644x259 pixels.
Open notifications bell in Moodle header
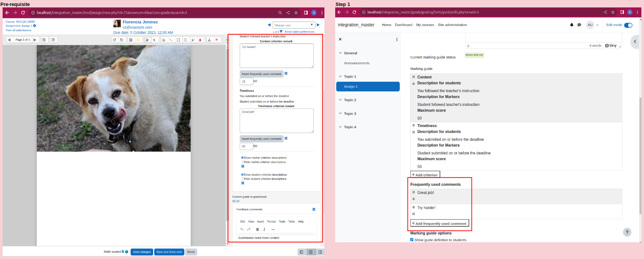pos(572,25)
